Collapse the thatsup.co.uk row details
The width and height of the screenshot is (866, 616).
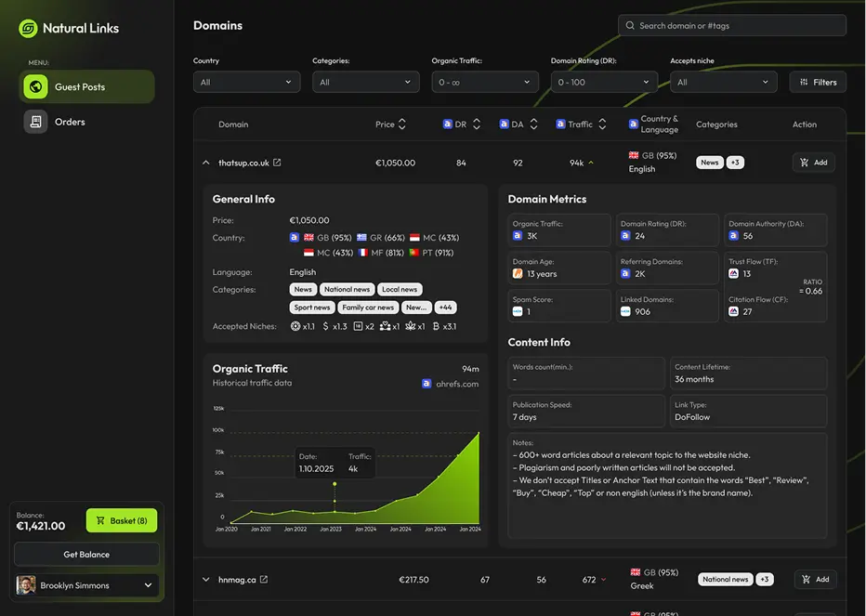pos(206,163)
